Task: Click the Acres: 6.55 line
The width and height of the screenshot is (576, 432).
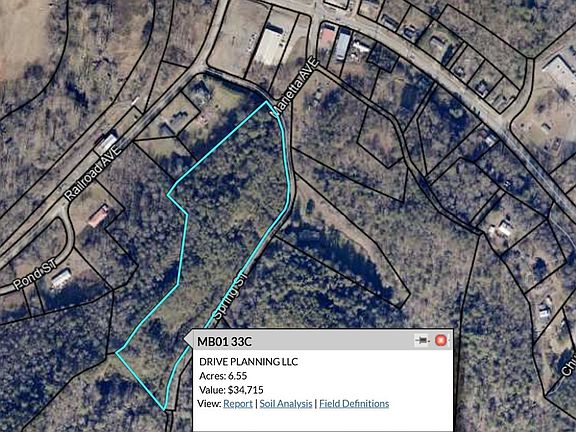Action: [223, 376]
